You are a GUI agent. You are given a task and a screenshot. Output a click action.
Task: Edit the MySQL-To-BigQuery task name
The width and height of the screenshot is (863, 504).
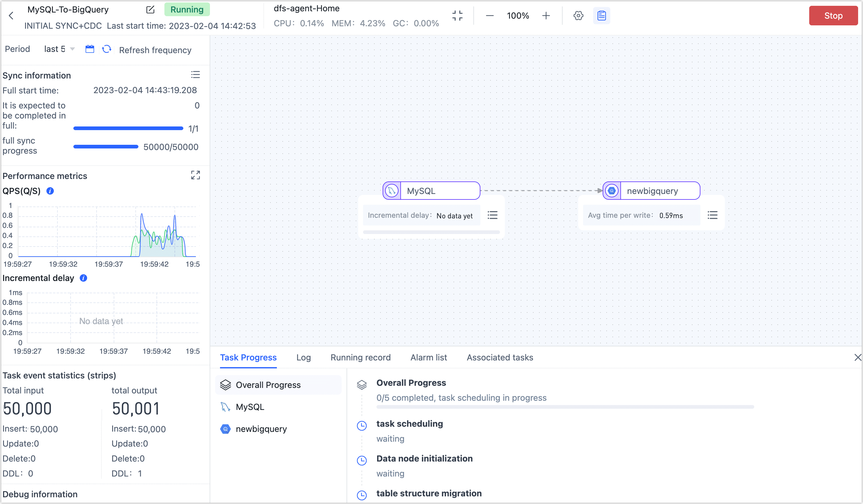tap(150, 9)
